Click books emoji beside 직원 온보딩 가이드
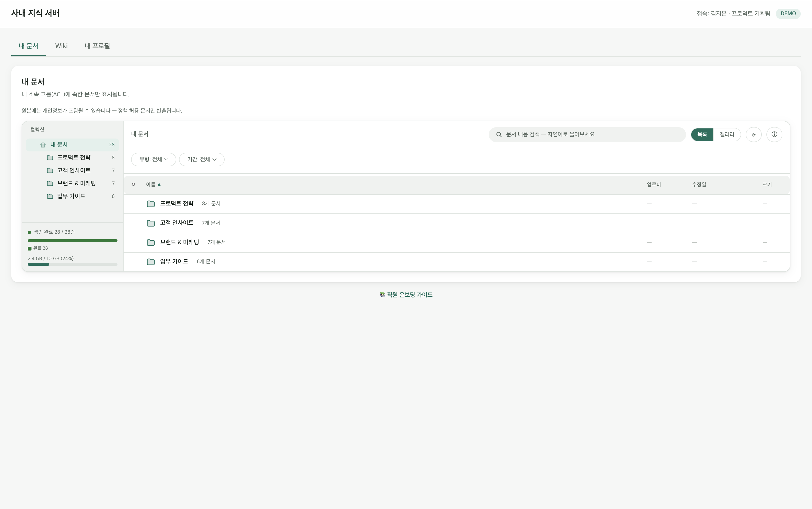Screen dimensions: 812x509 382,295
